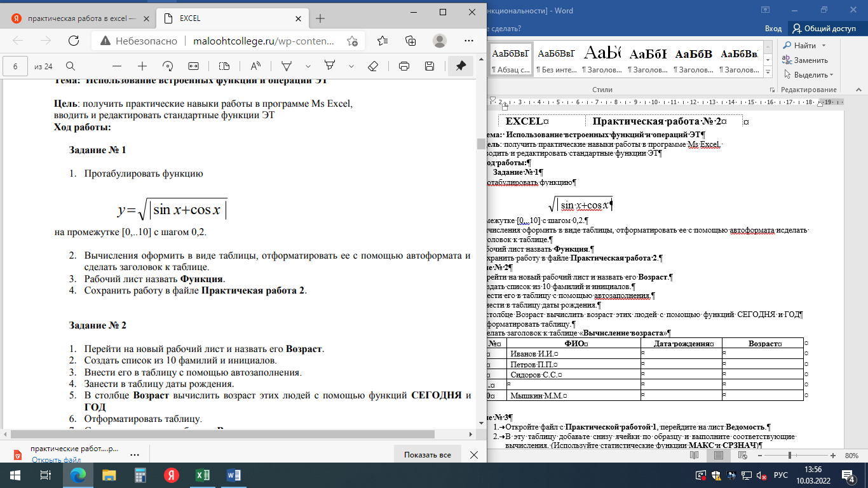This screenshot has height=488, width=868.
Task: Add this page to favorites star icon
Action: 352,41
